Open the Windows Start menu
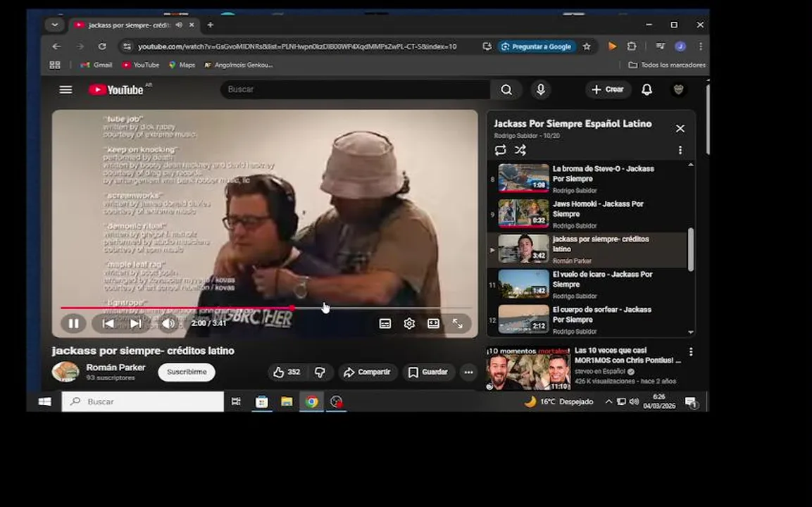Image resolution: width=812 pixels, height=507 pixels. point(44,402)
